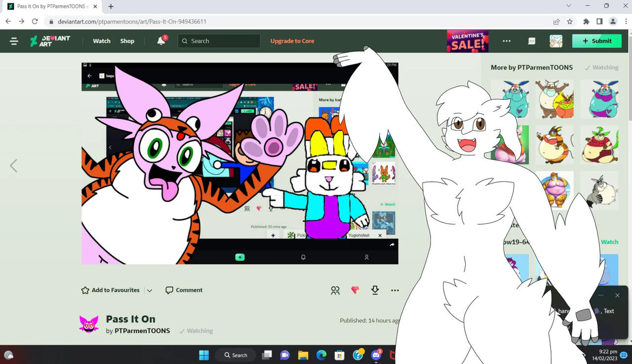The height and width of the screenshot is (364, 632).
Task: Click the DeviantArt search field
Action: 219,41
